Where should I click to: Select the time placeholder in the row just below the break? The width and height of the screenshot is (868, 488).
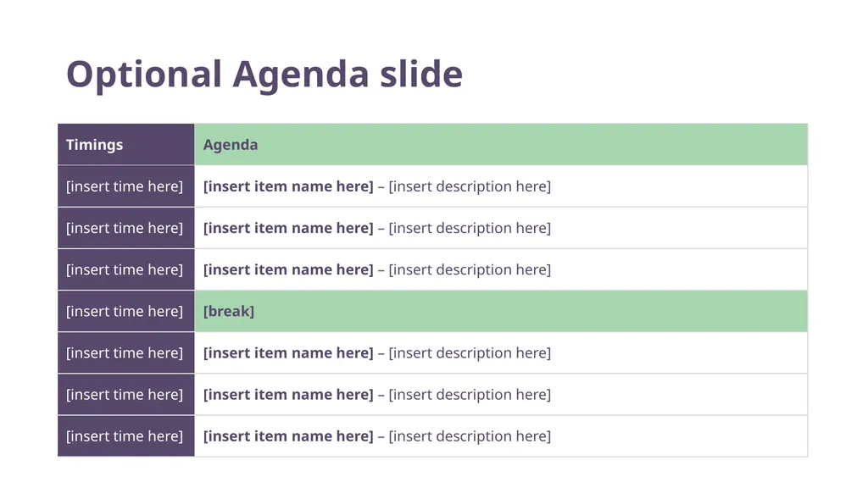point(125,353)
